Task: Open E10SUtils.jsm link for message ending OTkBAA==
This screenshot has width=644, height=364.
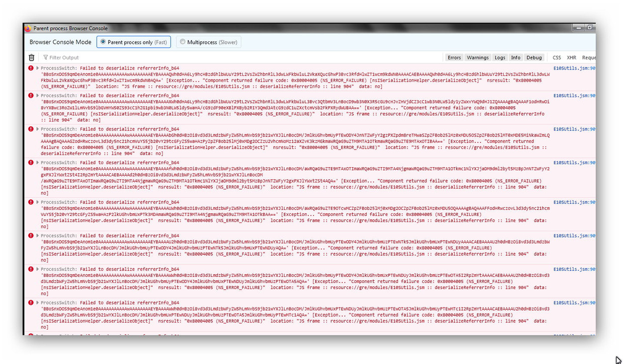Action: (574, 202)
